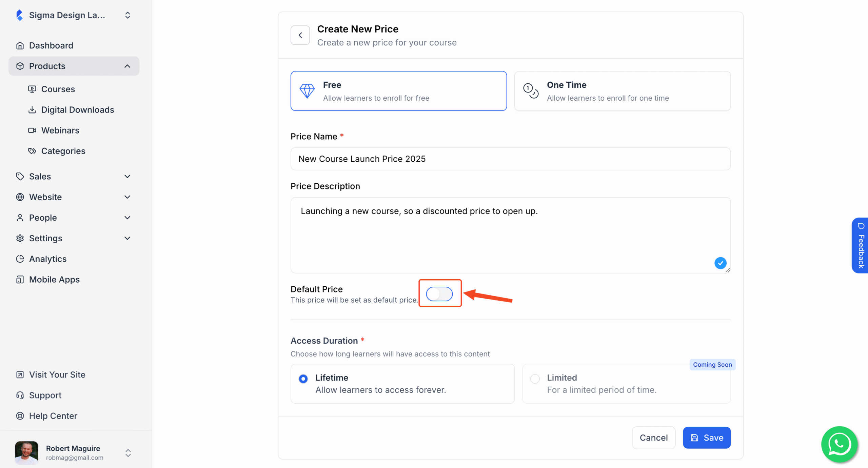Select the Dashboard icon in sidebar
The width and height of the screenshot is (868, 468).
(x=20, y=45)
